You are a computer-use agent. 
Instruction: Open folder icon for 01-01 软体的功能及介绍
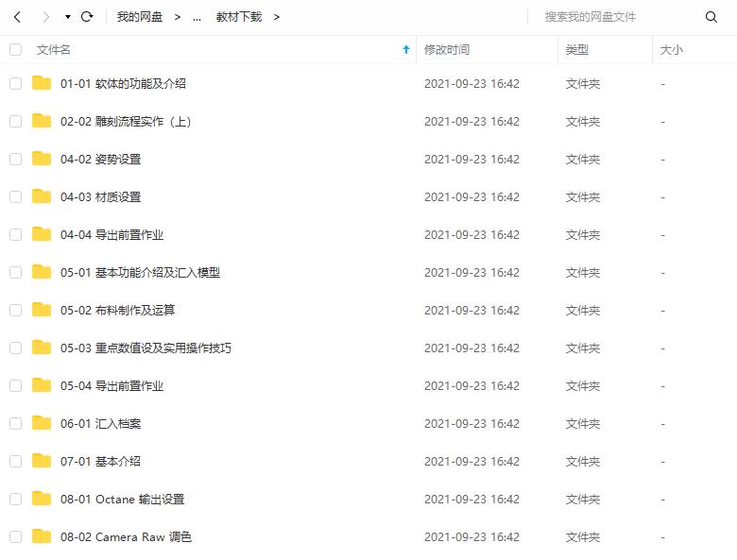point(42,83)
